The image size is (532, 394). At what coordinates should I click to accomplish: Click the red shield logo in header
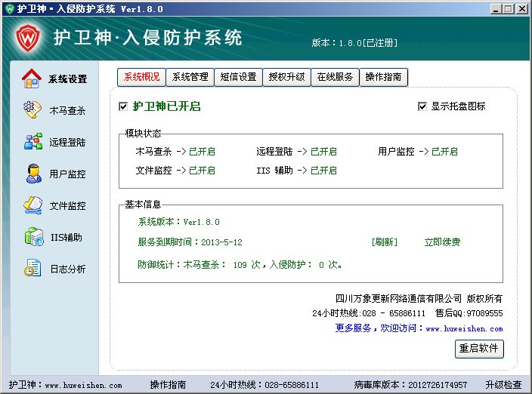(x=27, y=36)
